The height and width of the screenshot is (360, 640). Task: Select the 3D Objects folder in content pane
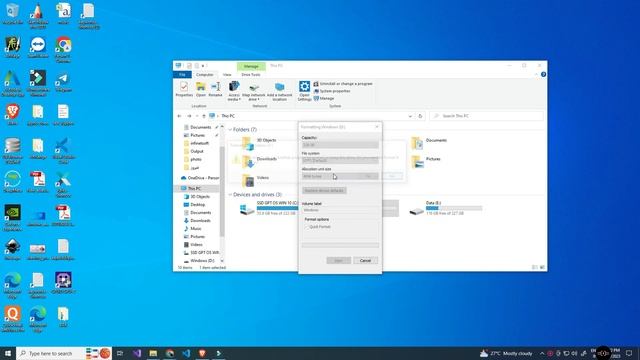(260, 143)
